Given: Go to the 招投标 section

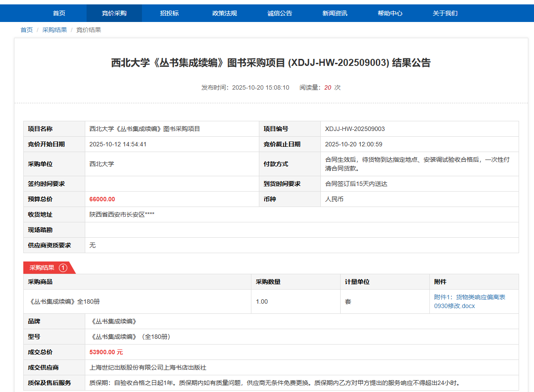Looking at the screenshot, I should [169, 13].
